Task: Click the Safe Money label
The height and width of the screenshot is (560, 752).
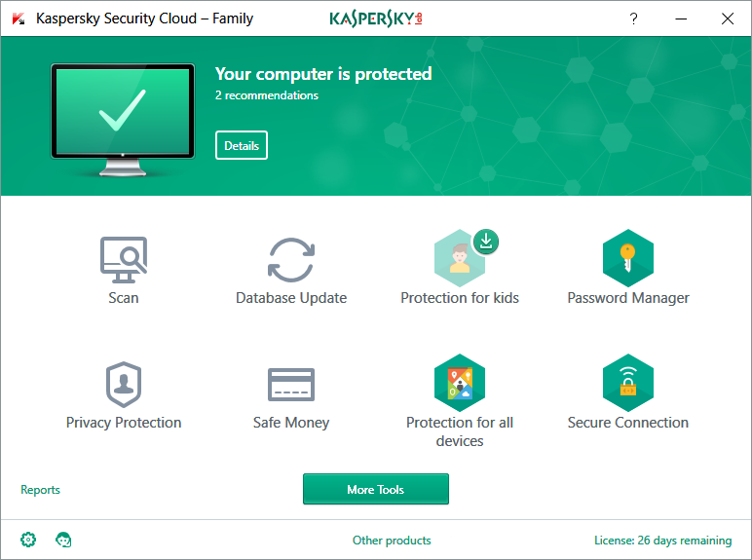Action: [x=291, y=423]
